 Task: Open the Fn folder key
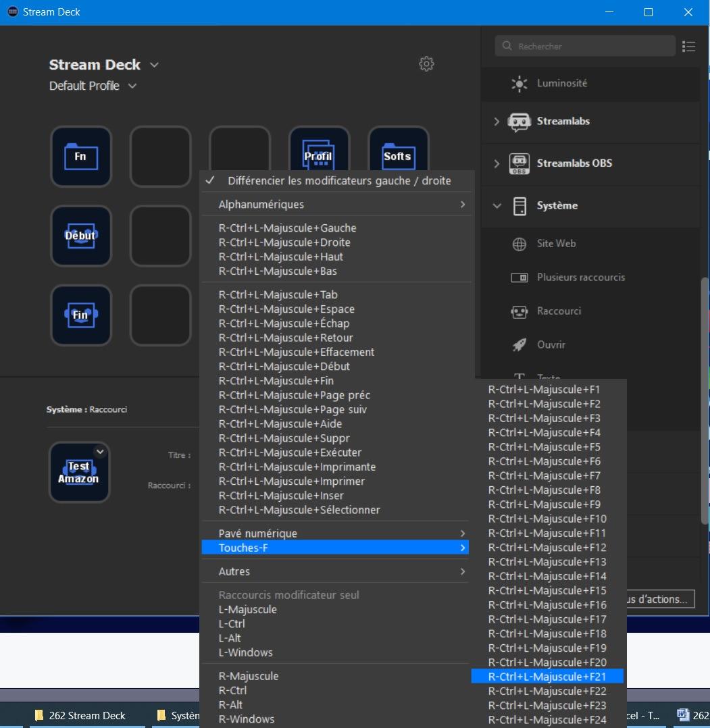81,157
